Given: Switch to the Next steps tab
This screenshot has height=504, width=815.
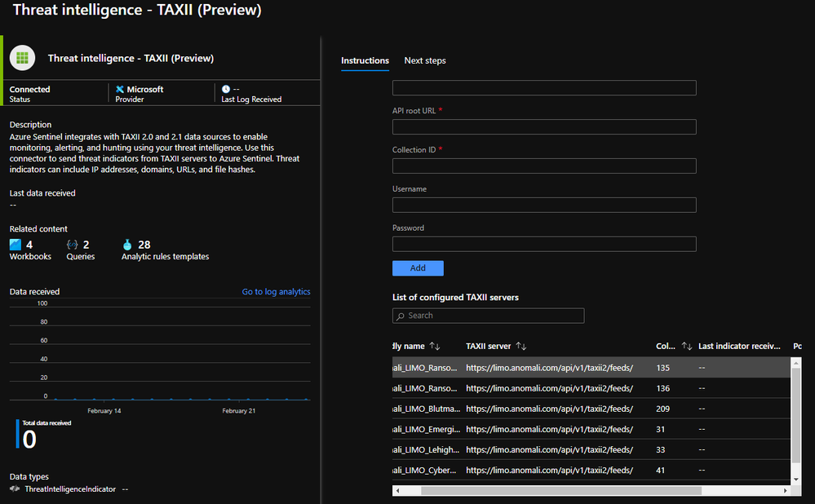Looking at the screenshot, I should click(x=425, y=61).
